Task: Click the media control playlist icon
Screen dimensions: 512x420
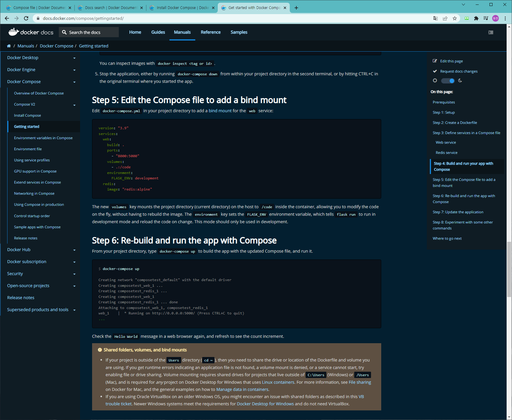Action: point(486,18)
